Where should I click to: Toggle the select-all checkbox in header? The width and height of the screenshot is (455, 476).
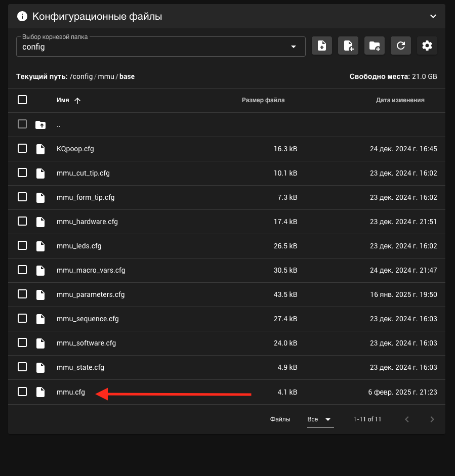[x=22, y=100]
